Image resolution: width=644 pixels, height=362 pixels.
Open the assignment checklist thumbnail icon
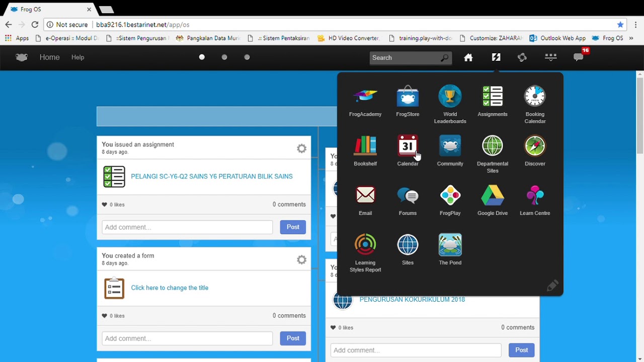tap(114, 176)
